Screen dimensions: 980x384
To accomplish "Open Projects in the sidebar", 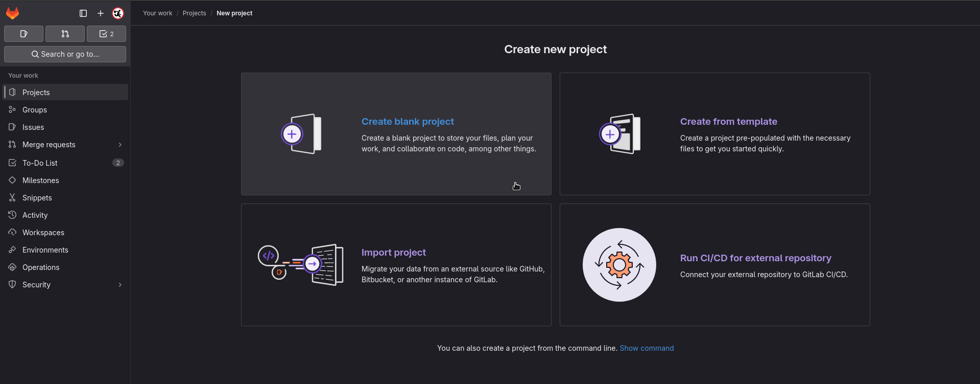I will [x=66, y=92].
